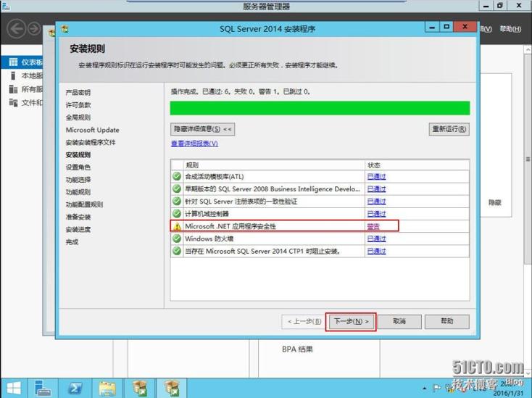Image resolution: width=532 pixels, height=398 pixels.
Task: Click the Rule column header
Action: pyautogui.click(x=274, y=165)
